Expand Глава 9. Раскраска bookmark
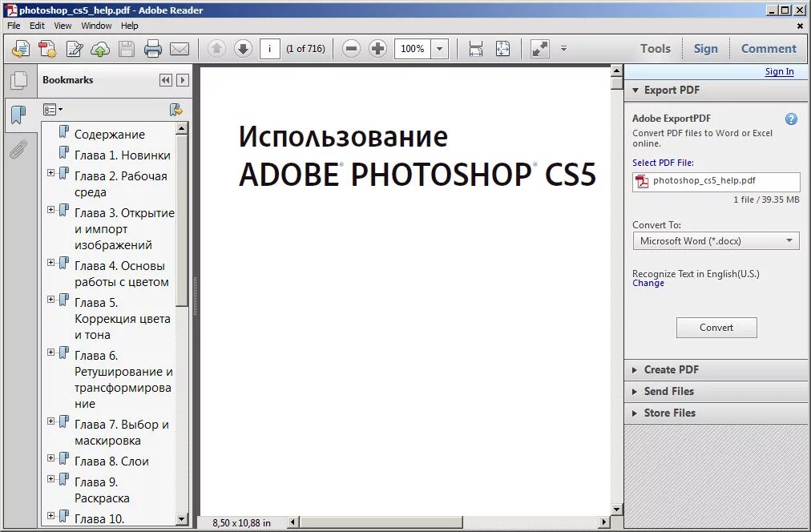Screen dimensions: 811x532 point(50,478)
